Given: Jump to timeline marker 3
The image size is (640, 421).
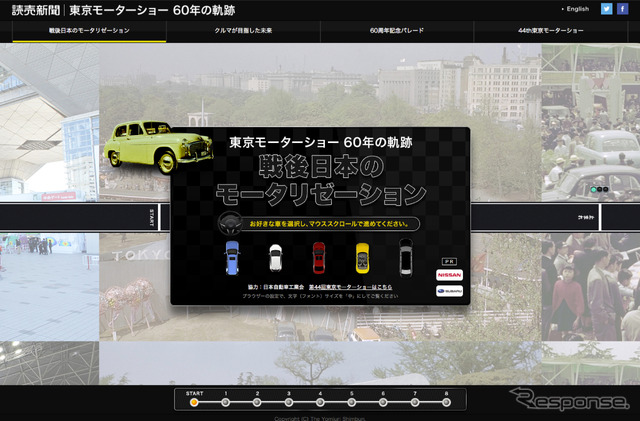Looking at the screenshot, I should [x=289, y=402].
